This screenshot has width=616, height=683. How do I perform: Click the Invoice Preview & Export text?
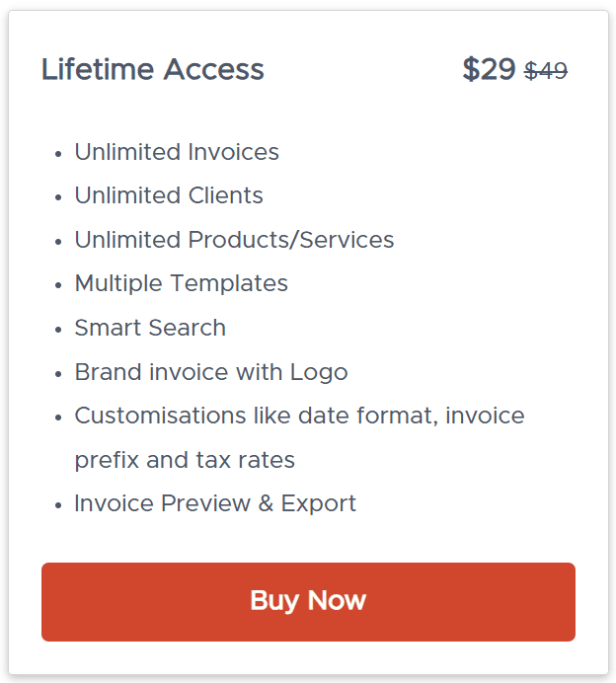(x=215, y=503)
